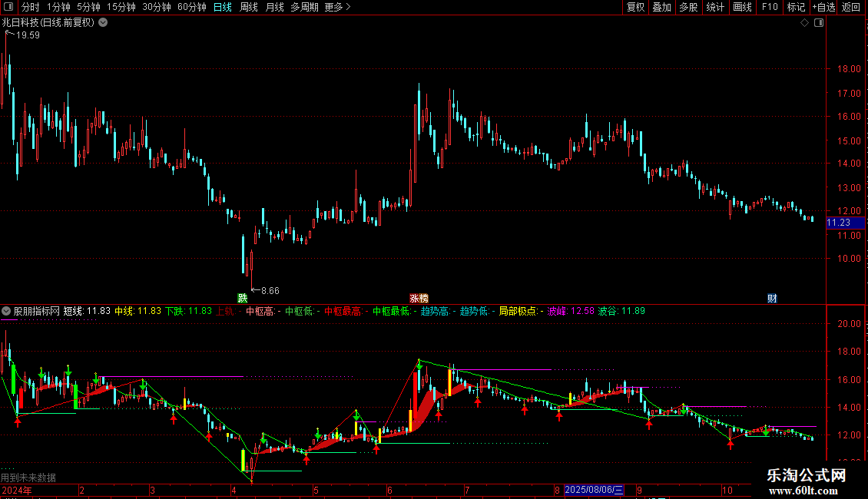Open the 统计 statistics tool
This screenshot has height=499, width=868.
714,7
